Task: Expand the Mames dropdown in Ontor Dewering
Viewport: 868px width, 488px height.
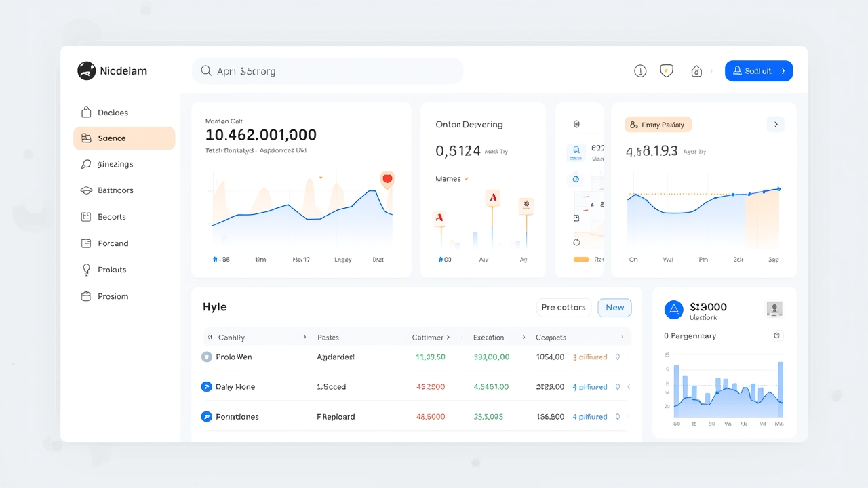Action: pyautogui.click(x=451, y=178)
